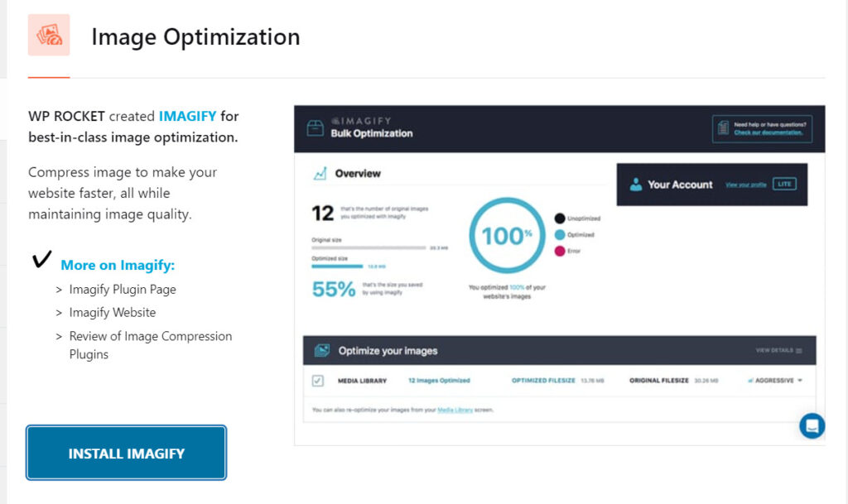The image size is (848, 504).
Task: Click the documentation page icon
Action: click(x=723, y=128)
